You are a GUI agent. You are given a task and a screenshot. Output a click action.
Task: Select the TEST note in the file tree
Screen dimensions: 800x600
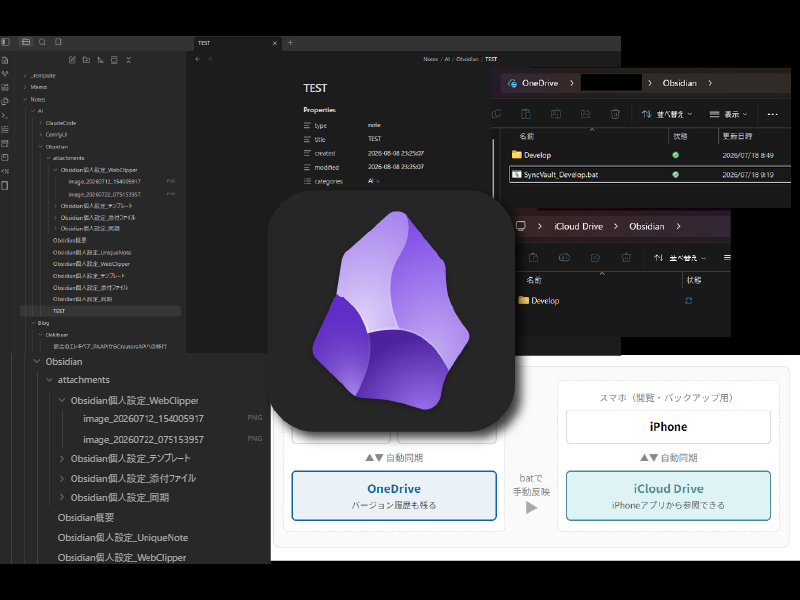pos(100,311)
